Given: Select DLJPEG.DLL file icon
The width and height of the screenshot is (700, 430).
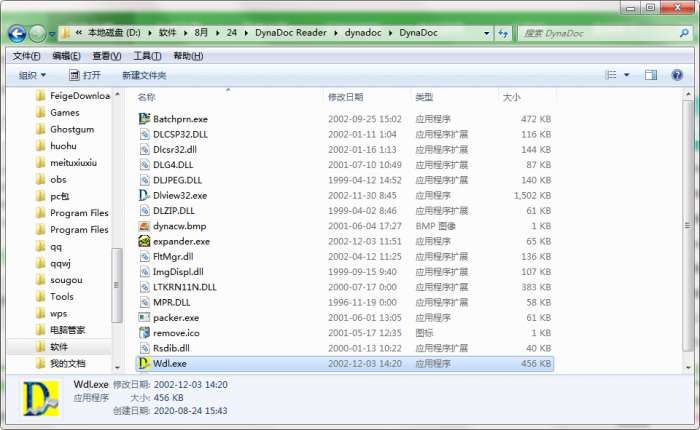Looking at the screenshot, I should (x=144, y=180).
